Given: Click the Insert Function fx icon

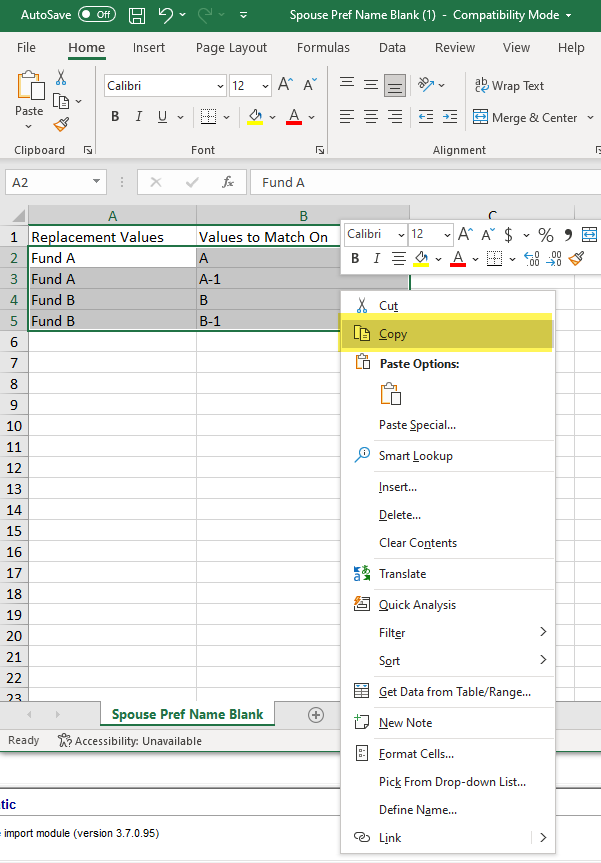Looking at the screenshot, I should point(228,182).
